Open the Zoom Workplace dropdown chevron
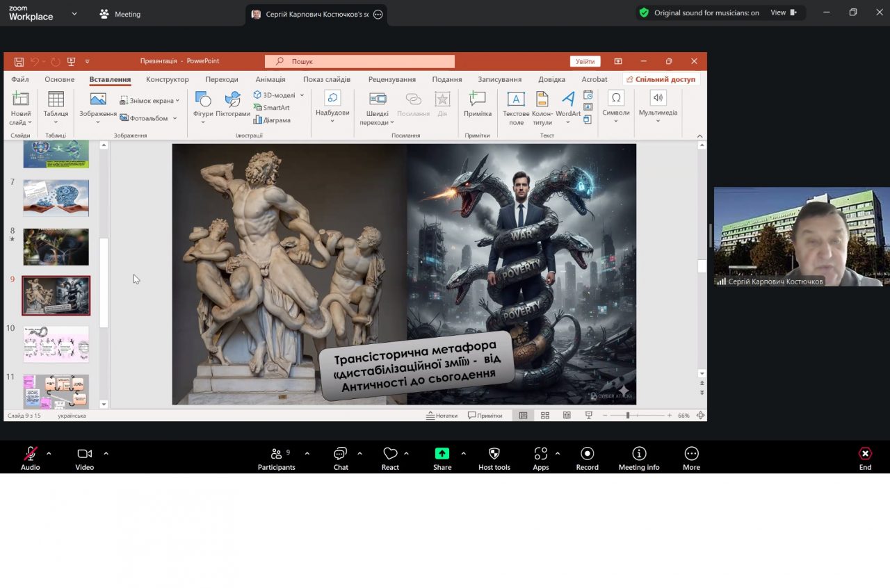The width and height of the screenshot is (890, 588). 74,13
